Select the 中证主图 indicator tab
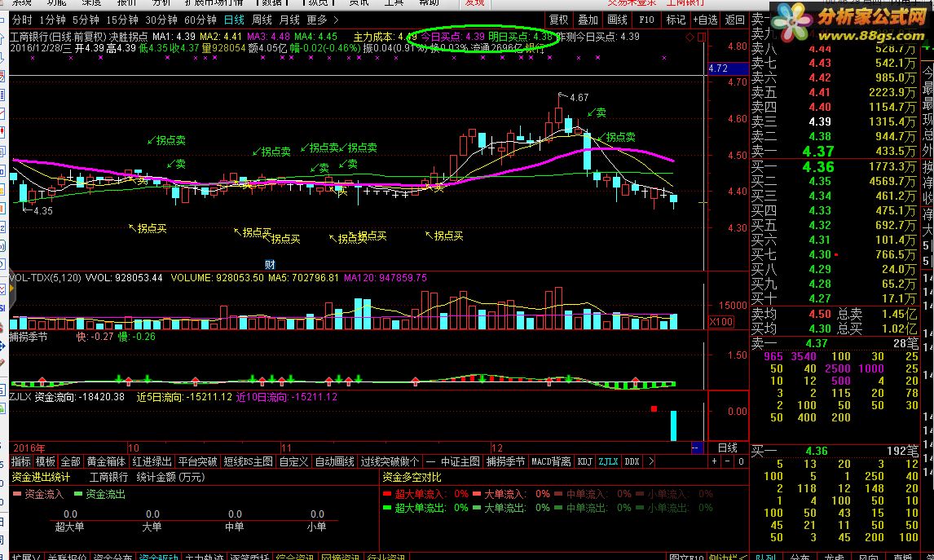This screenshot has height=560, width=934. 460,461
